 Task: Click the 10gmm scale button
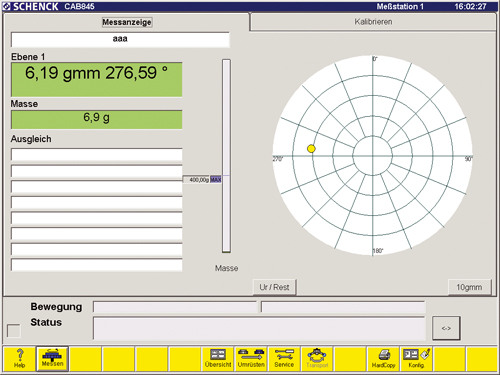coord(469,287)
